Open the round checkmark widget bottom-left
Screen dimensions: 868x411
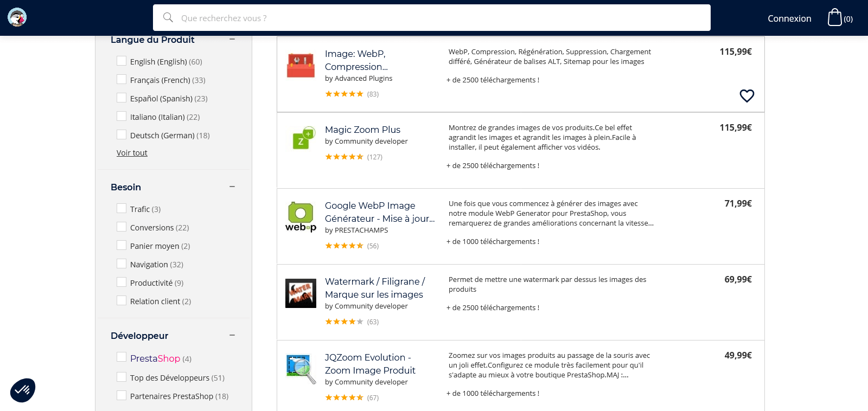pyautogui.click(x=23, y=390)
